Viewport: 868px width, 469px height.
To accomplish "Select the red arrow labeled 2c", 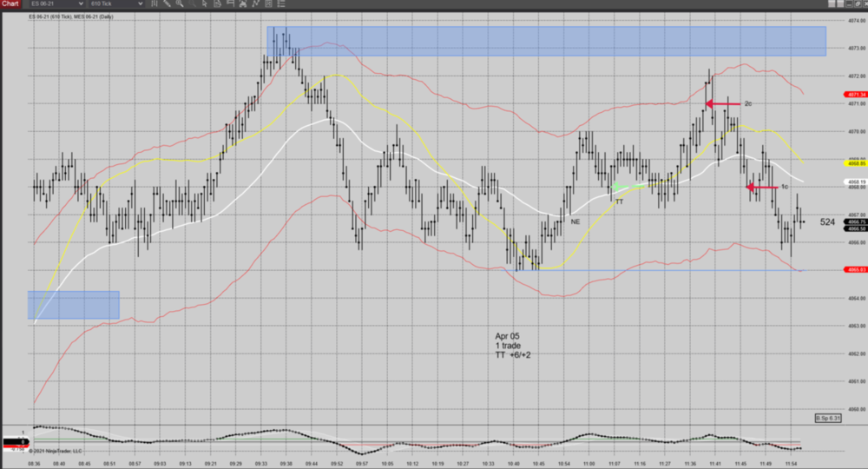I will coord(722,103).
